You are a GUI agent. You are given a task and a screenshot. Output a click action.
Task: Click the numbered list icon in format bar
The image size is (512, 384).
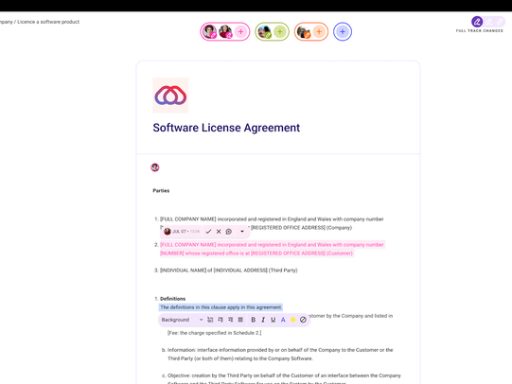point(210,320)
